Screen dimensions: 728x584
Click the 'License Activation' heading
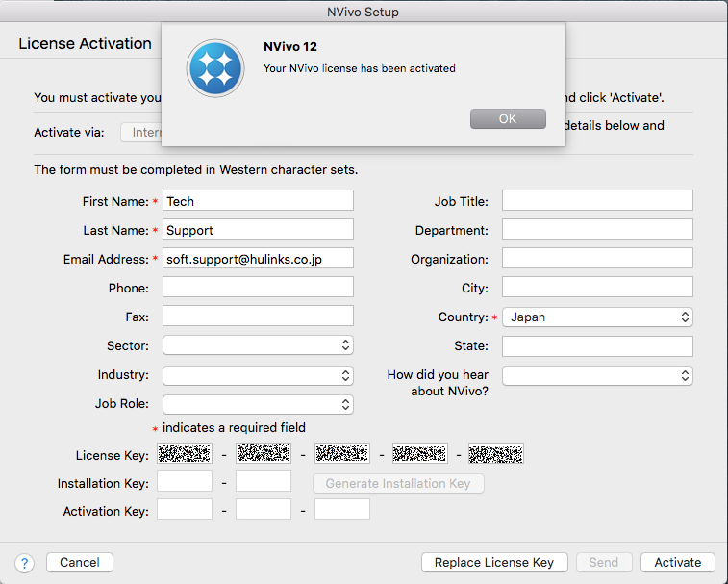[85, 43]
